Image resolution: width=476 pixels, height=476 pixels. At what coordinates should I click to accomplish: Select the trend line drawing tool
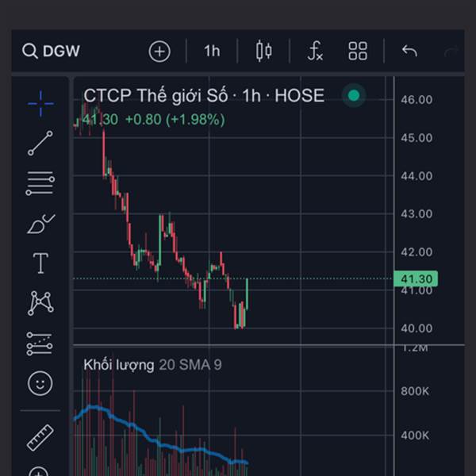40,143
